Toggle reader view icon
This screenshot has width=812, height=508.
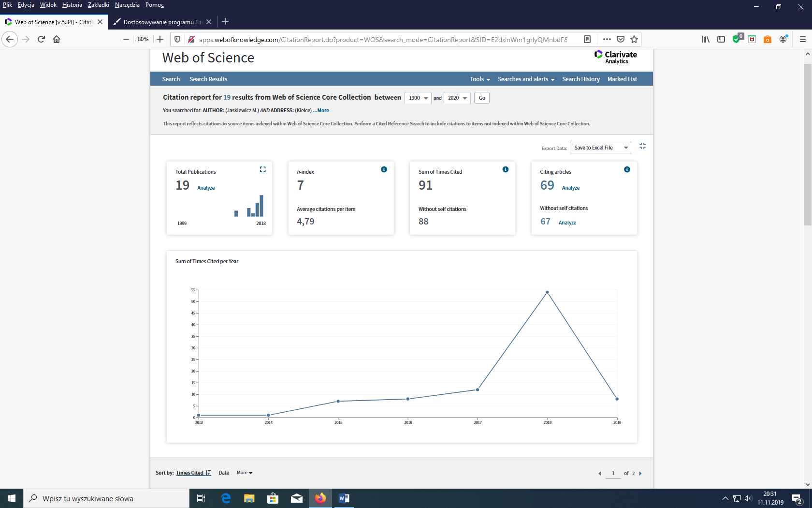587,39
